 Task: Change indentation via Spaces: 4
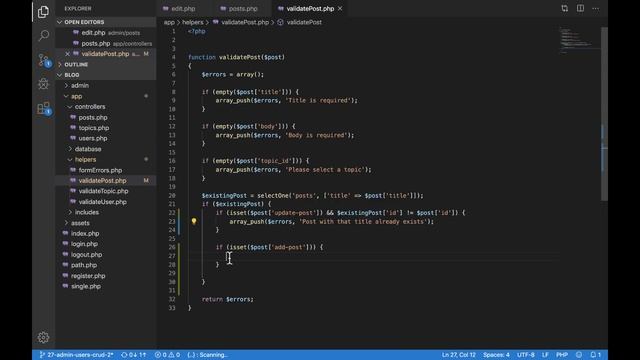coord(496,355)
